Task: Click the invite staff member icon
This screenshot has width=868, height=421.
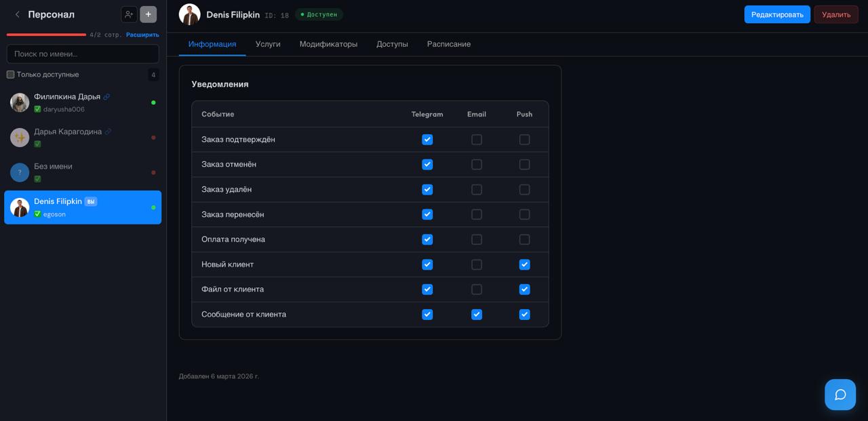Action: (129, 14)
